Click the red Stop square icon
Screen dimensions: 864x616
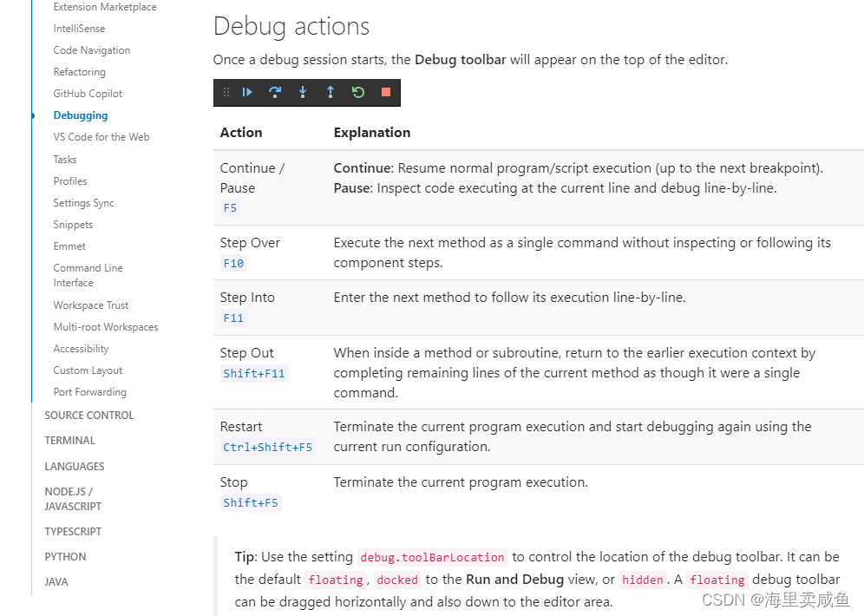(385, 92)
